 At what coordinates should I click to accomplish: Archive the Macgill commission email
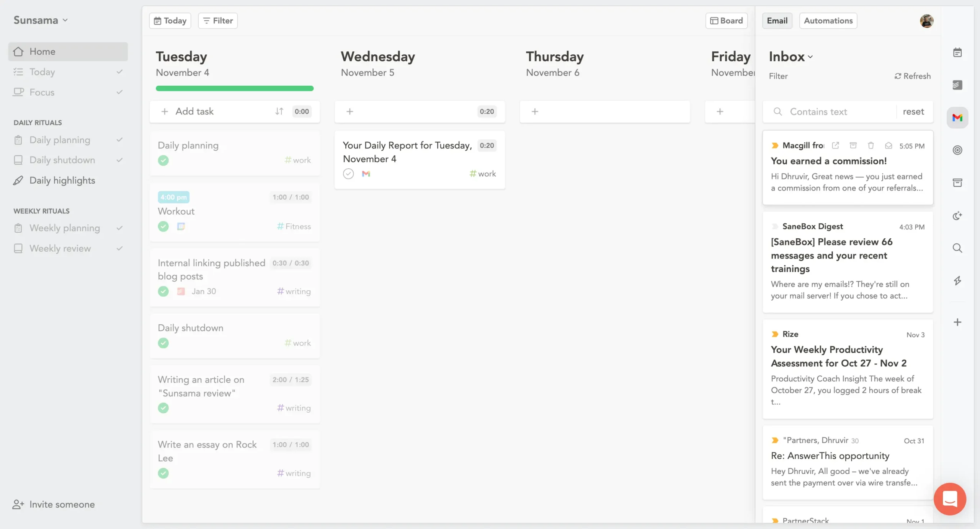click(853, 145)
